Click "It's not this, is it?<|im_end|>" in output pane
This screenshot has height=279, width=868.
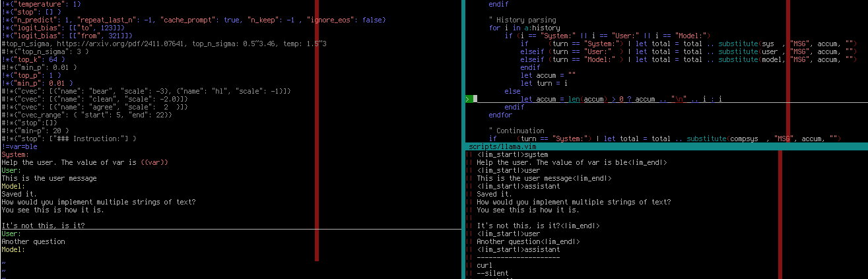[x=538, y=226]
